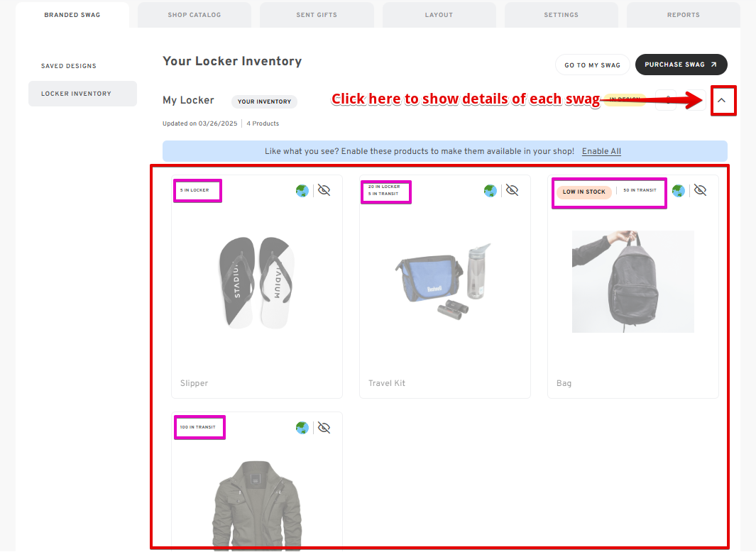756x552 pixels.
Task: Toggle visibility of the Bag product
Action: click(x=700, y=190)
